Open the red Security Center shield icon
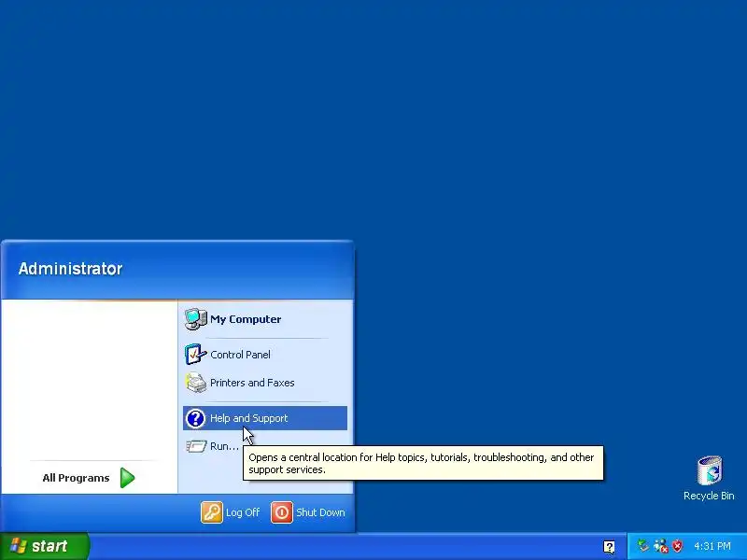This screenshot has width=747, height=560. [677, 546]
